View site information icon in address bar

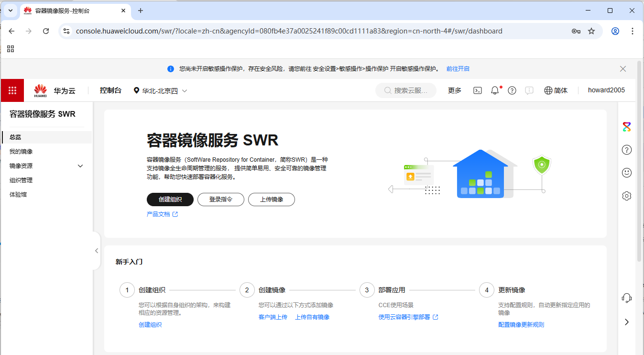[66, 31]
